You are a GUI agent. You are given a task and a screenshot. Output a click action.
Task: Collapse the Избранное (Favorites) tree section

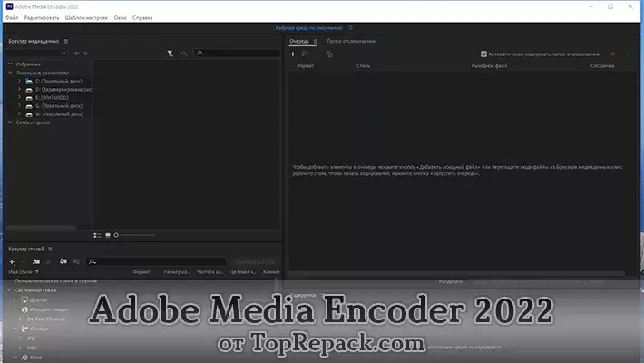pyautogui.click(x=10, y=64)
